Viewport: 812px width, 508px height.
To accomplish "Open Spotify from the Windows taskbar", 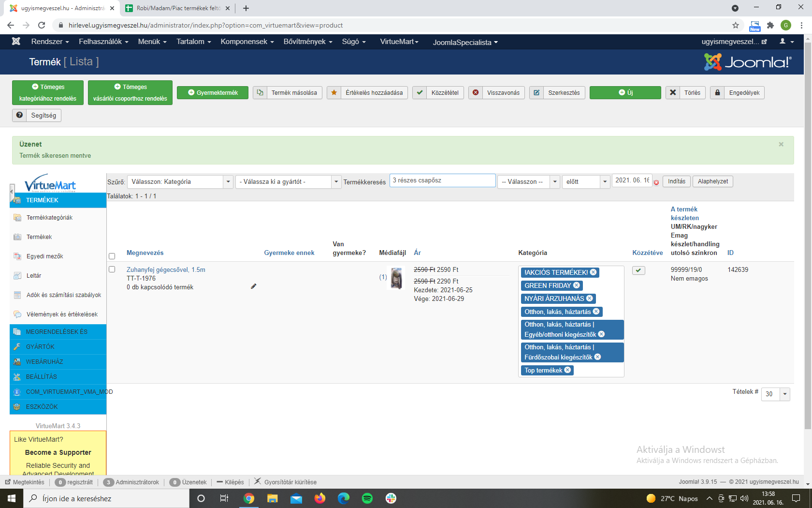I will click(367, 498).
